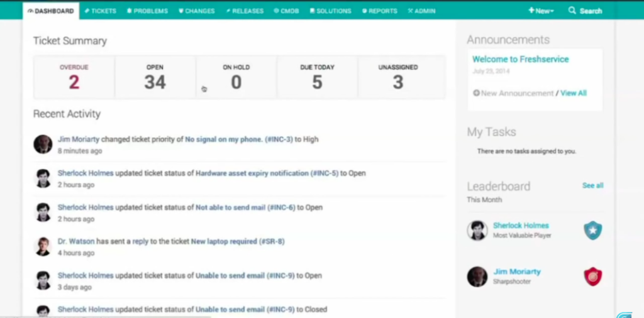Open ticket Not able to send mail (#INC-6)

tap(245, 207)
